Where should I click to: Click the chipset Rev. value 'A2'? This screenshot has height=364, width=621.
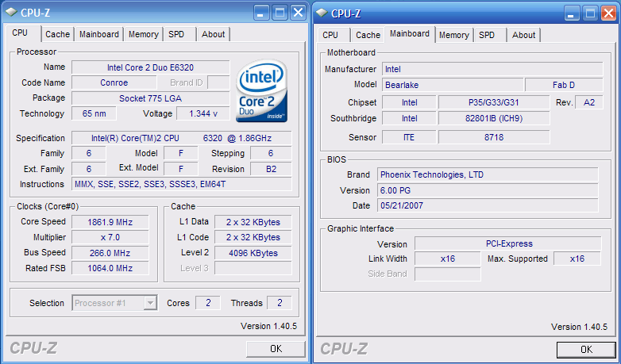click(x=589, y=102)
